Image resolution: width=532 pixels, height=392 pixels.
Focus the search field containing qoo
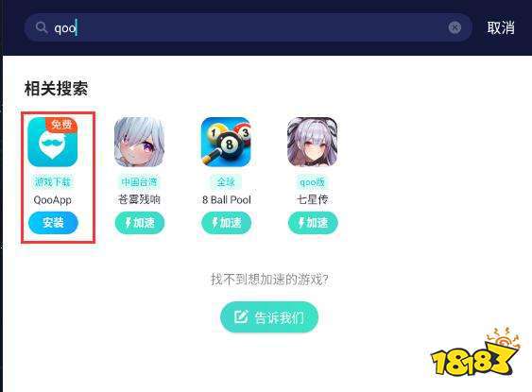(248, 27)
